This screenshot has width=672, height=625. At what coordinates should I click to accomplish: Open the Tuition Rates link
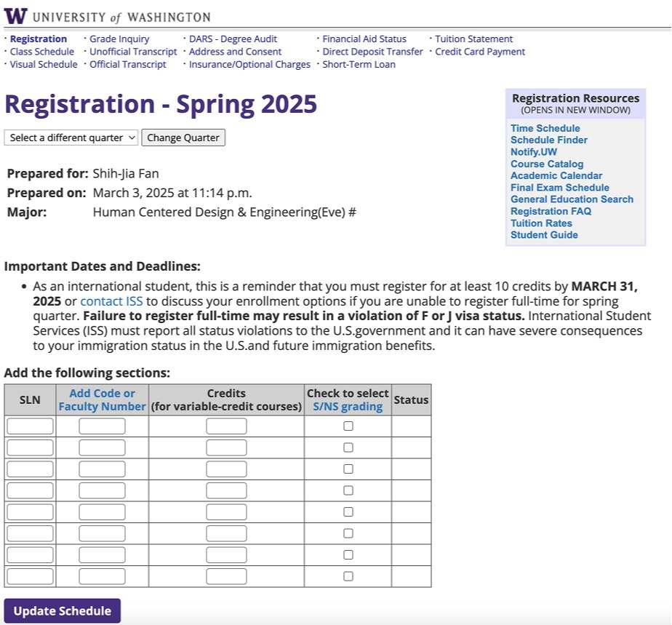541,223
